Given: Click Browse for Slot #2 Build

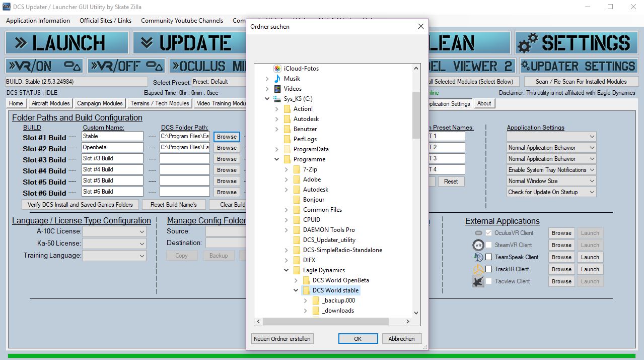Looking at the screenshot, I should click(227, 148).
